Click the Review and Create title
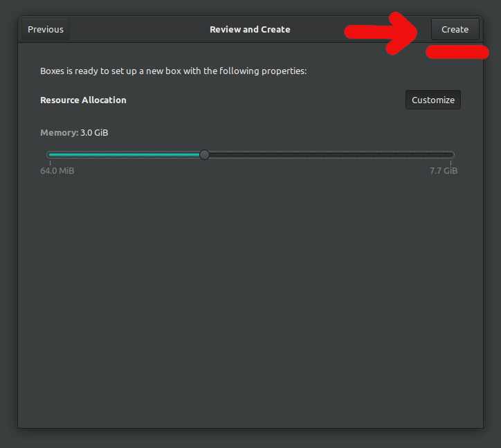Image resolution: width=501 pixels, height=448 pixels. pos(250,30)
